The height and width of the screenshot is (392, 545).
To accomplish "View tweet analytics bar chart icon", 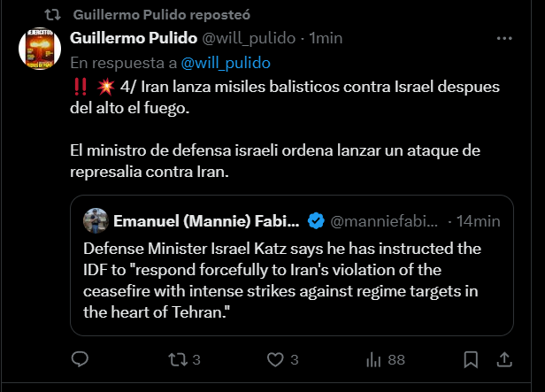I will [x=373, y=359].
